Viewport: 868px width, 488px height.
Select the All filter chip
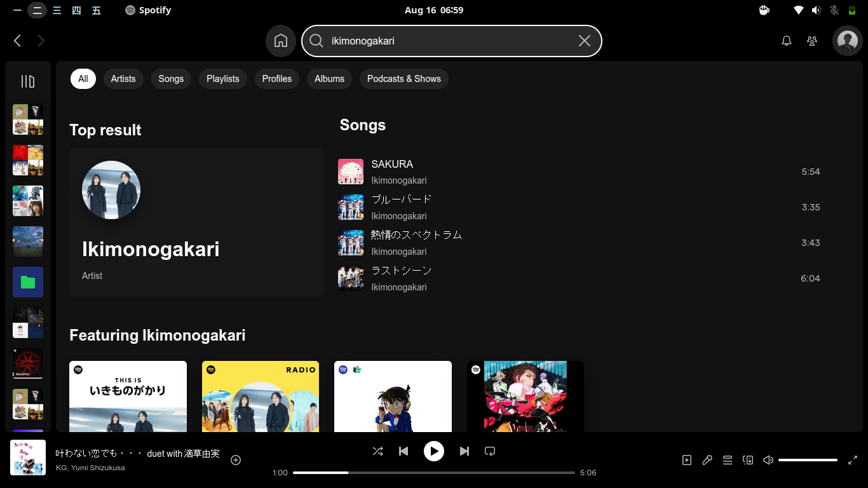click(x=83, y=79)
